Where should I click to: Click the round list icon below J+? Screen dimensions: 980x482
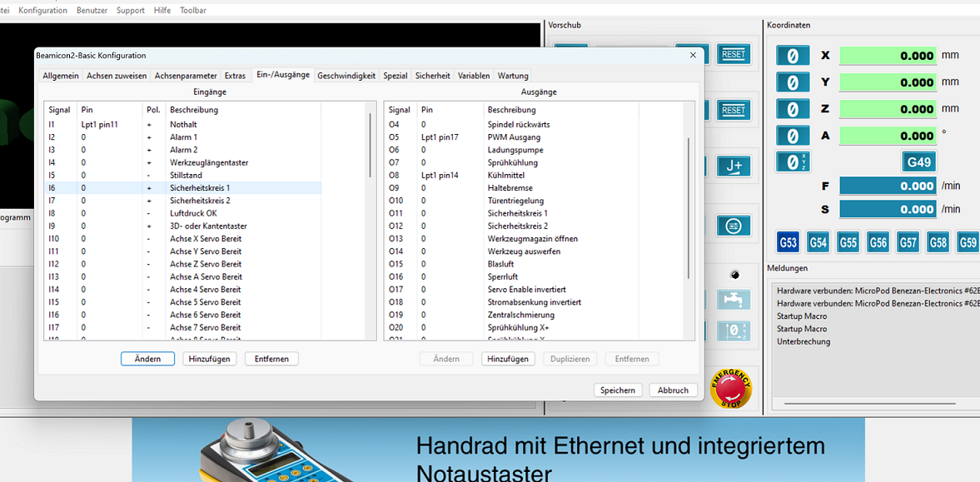tap(734, 226)
